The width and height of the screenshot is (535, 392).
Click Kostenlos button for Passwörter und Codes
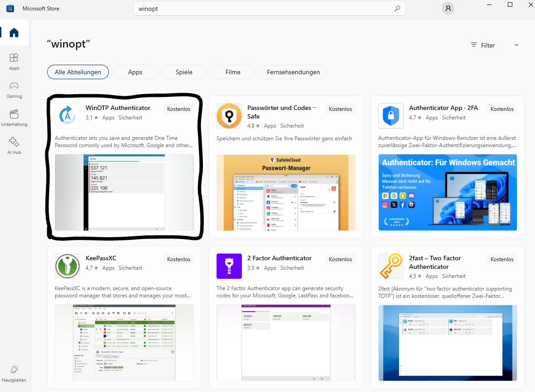point(341,109)
